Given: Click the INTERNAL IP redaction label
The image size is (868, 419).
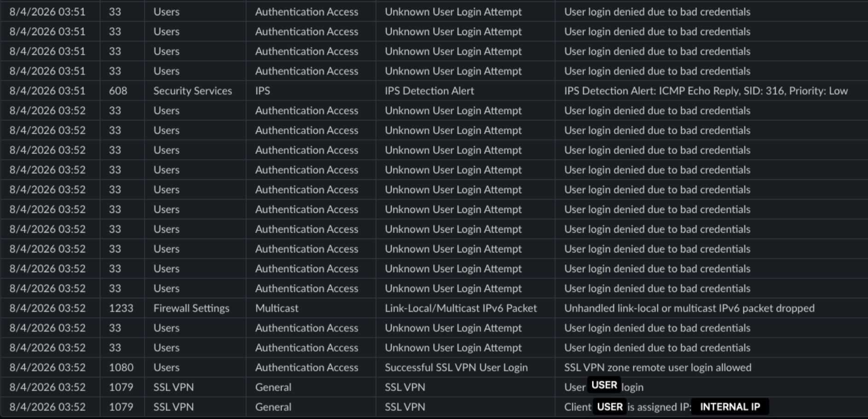Looking at the screenshot, I should tap(730, 407).
